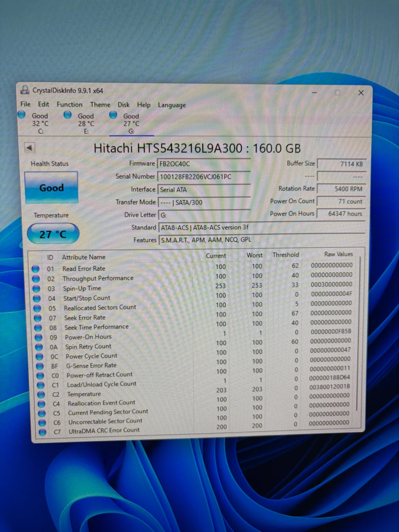Open the Function menu

pyautogui.click(x=69, y=105)
